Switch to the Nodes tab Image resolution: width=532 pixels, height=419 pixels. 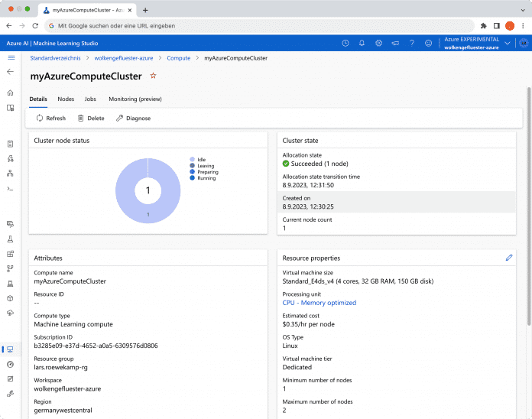[x=66, y=99]
